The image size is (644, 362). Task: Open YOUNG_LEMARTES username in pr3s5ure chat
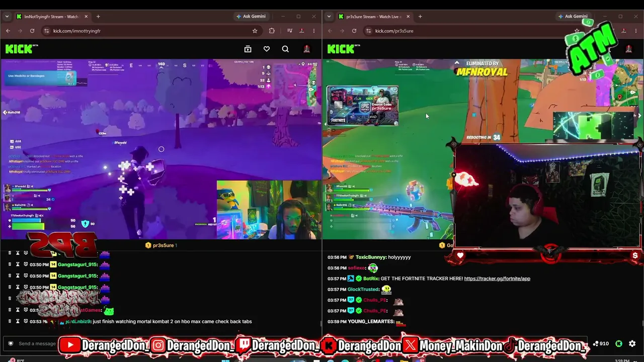pyautogui.click(x=371, y=322)
